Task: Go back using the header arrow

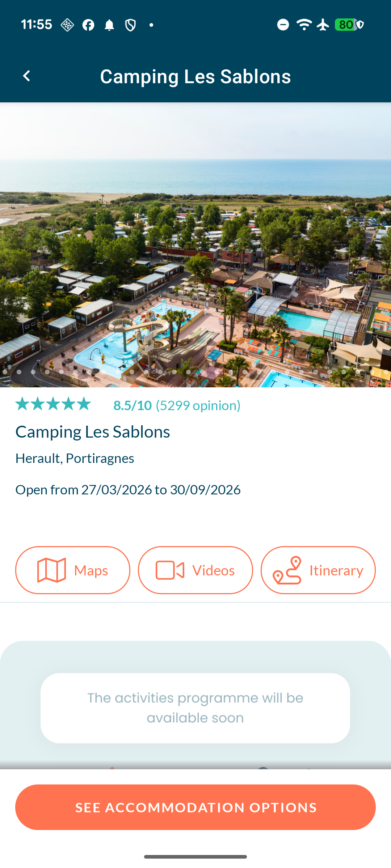Action: (26, 76)
